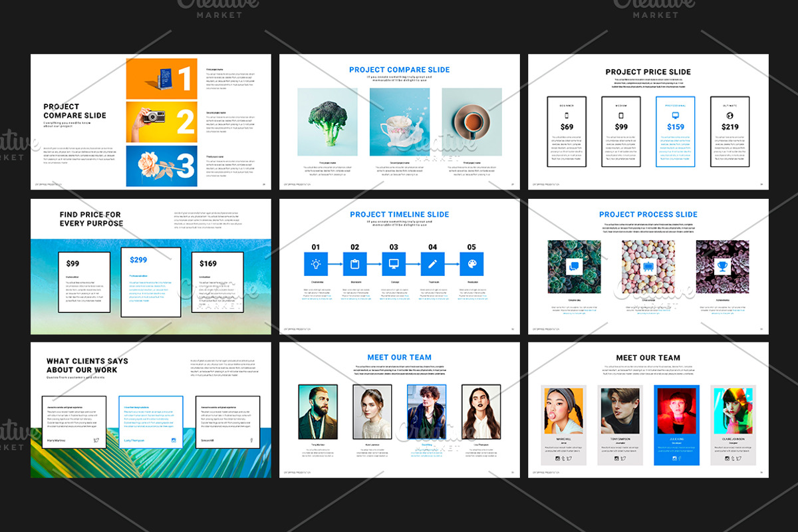Click the blue monitor icon above the $159 price
Image resolution: width=798 pixels, height=532 pixels.
676,114
